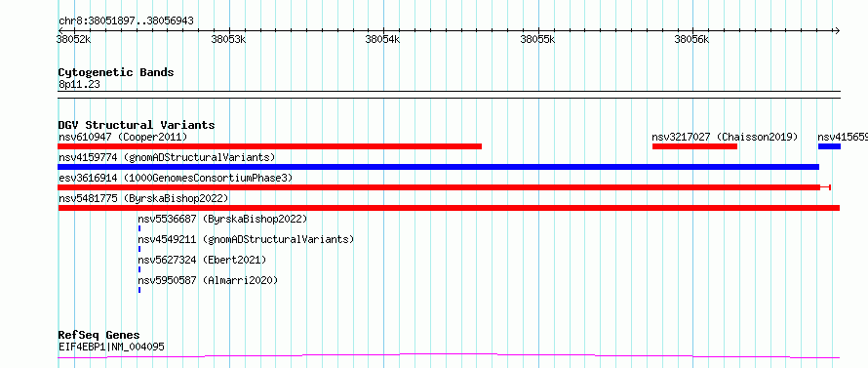Click the nsv610947 (Cooper2011) variant label

[123, 137]
